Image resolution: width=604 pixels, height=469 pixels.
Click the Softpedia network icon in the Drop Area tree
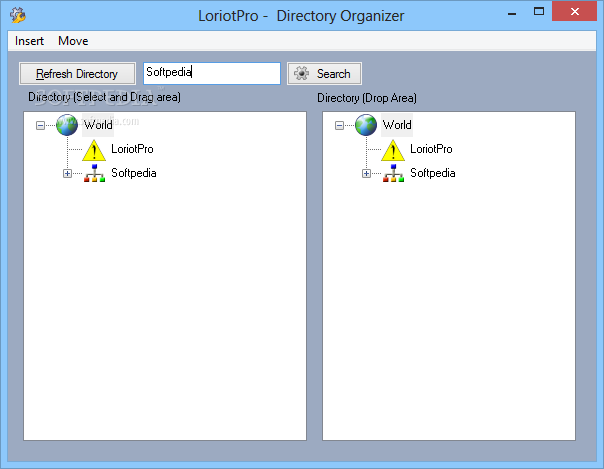point(393,173)
